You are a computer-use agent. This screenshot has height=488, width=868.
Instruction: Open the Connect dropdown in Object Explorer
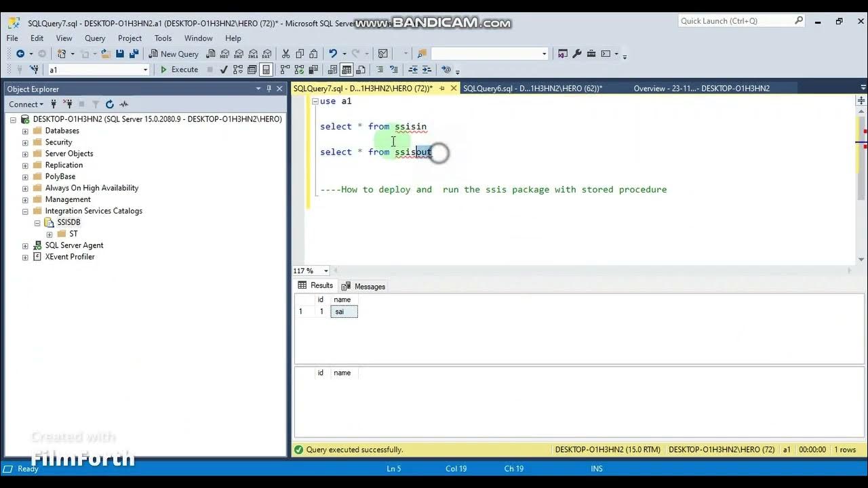coord(26,104)
